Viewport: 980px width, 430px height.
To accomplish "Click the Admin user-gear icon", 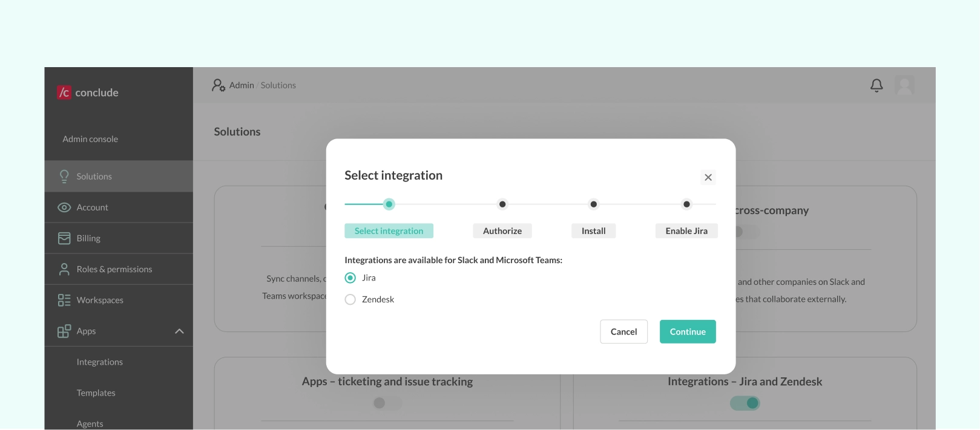I will tap(219, 85).
